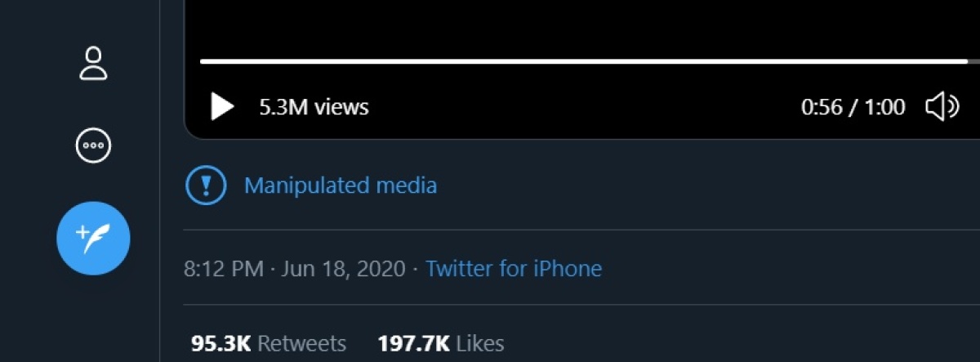Click the unplayed end of progress bar

974,61
